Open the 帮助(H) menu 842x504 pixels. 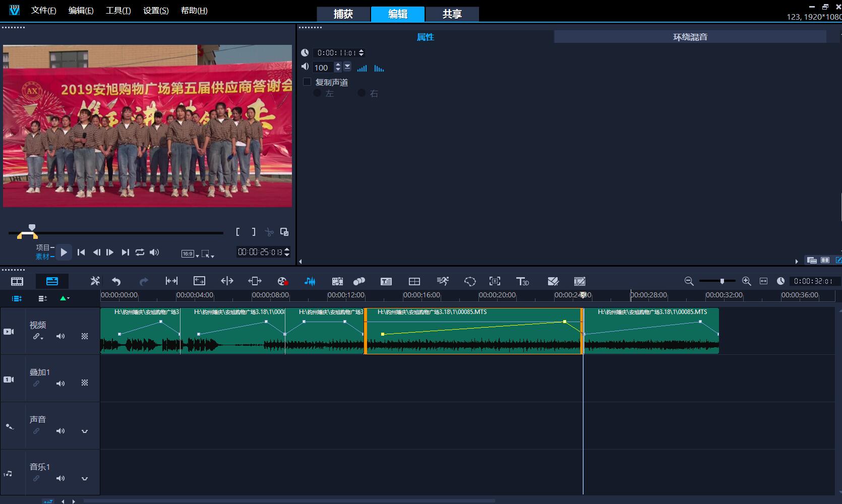(194, 10)
